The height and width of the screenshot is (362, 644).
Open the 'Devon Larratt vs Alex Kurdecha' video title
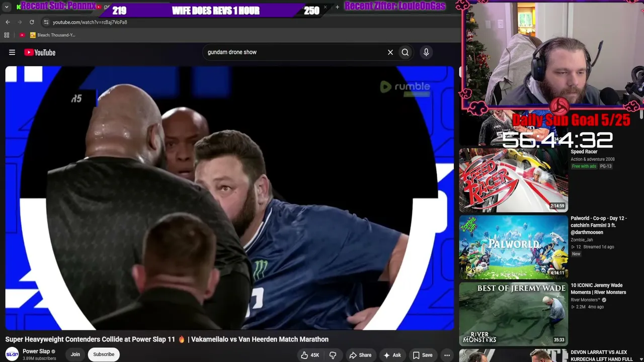click(602, 356)
